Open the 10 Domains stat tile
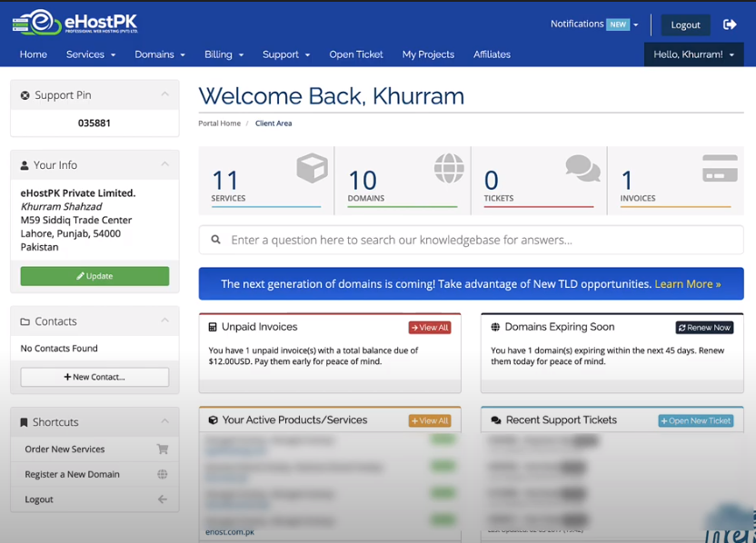Image resolution: width=756 pixels, height=543 pixels. (403, 181)
